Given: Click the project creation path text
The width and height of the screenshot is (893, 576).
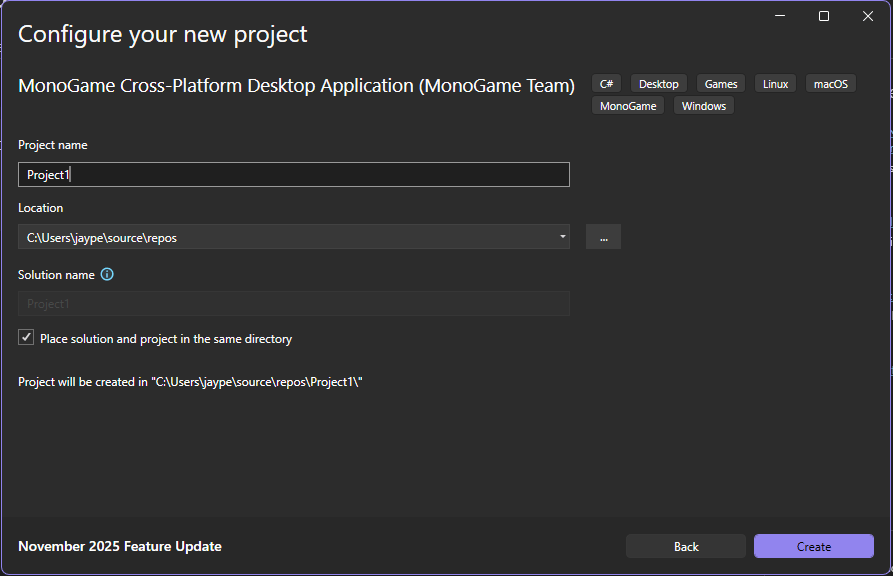Looking at the screenshot, I should 190,382.
